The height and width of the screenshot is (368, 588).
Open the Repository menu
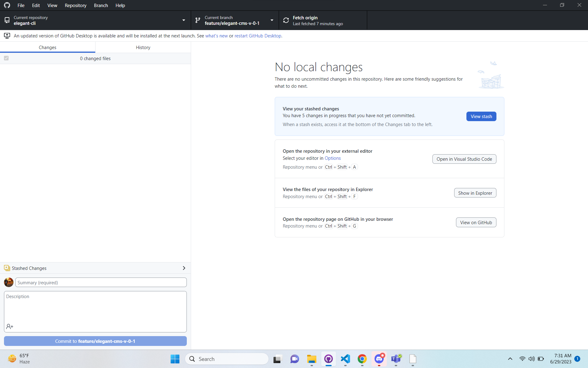75,5
